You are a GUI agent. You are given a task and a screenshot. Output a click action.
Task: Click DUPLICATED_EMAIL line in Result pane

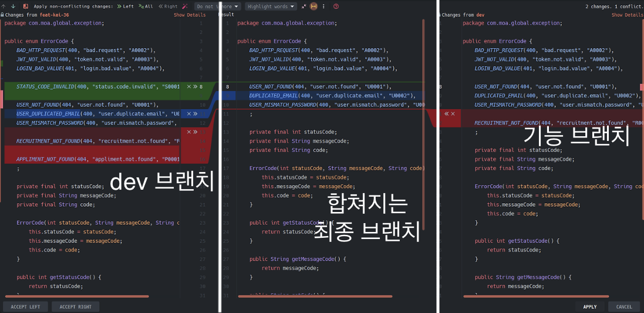333,96
